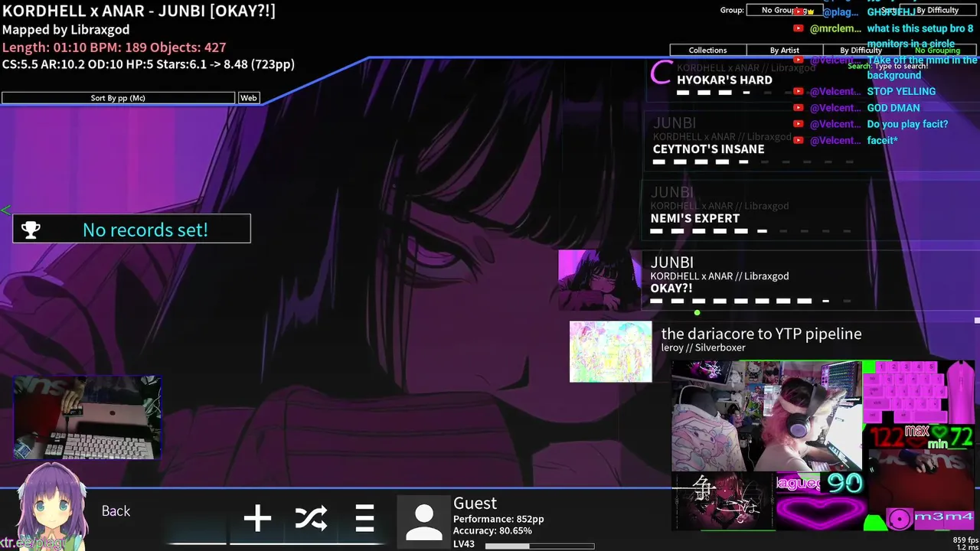The width and height of the screenshot is (980, 551).
Task: Click the CS AR OD HP Stars line
Action: click(x=149, y=64)
